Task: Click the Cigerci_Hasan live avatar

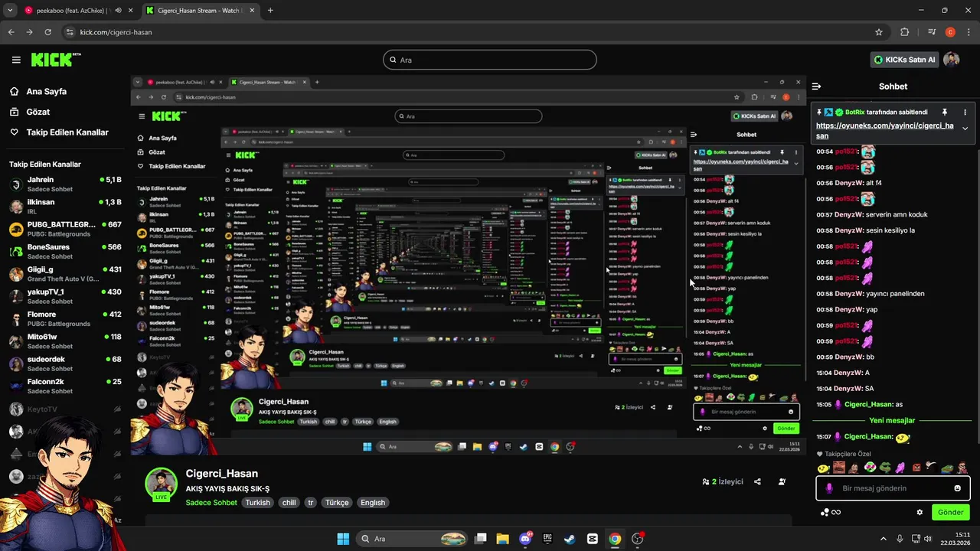Action: coord(162,484)
